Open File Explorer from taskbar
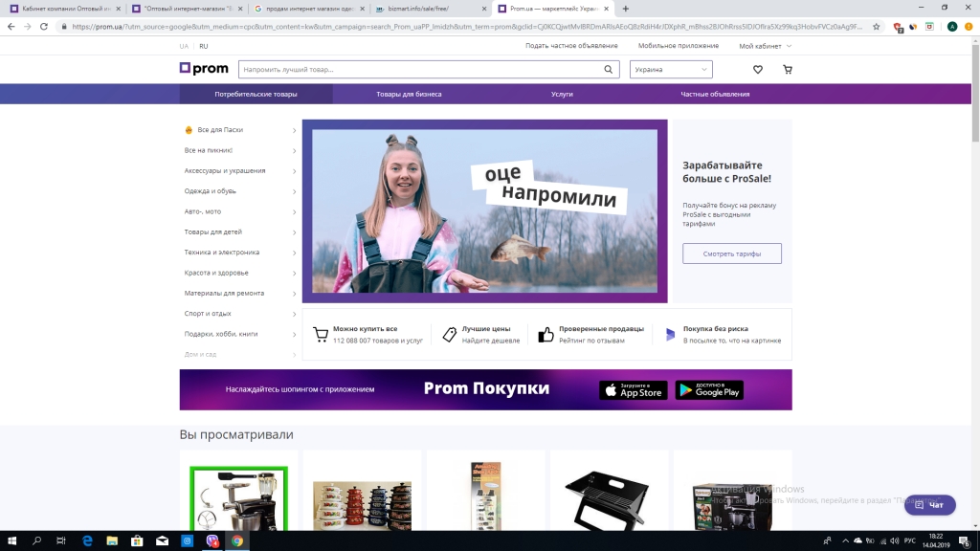This screenshot has height=551, width=980. coord(112,541)
